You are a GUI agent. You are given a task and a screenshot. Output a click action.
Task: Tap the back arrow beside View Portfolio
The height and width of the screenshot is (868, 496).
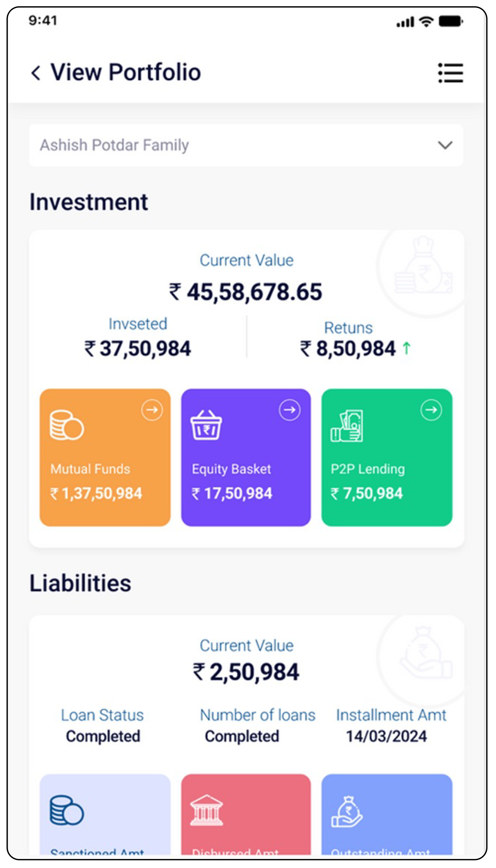36,73
